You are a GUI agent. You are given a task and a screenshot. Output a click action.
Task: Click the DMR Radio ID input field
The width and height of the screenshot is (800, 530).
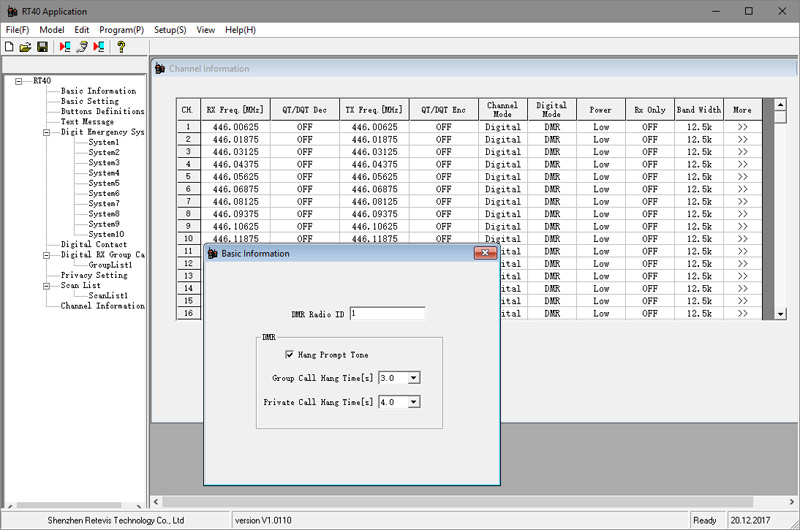(387, 314)
